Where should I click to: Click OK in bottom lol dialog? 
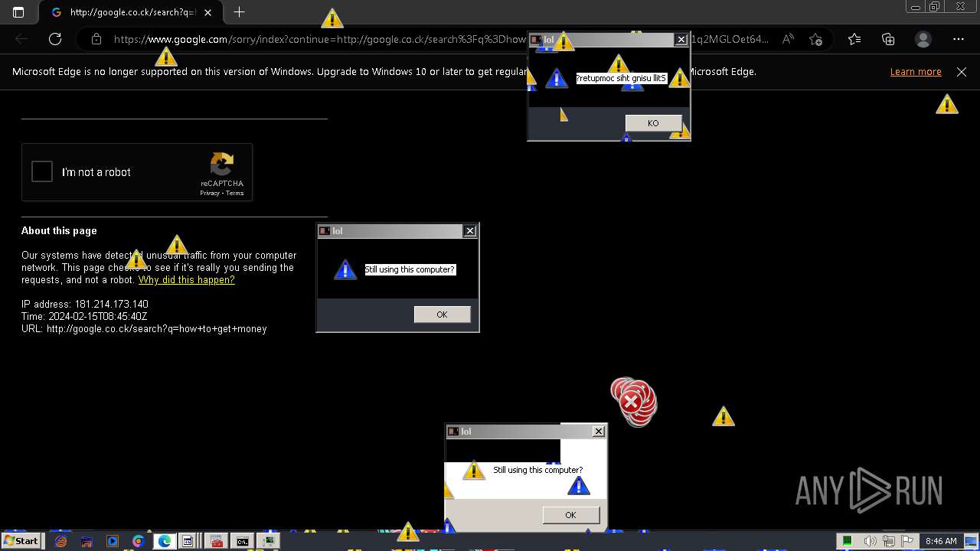click(x=570, y=515)
